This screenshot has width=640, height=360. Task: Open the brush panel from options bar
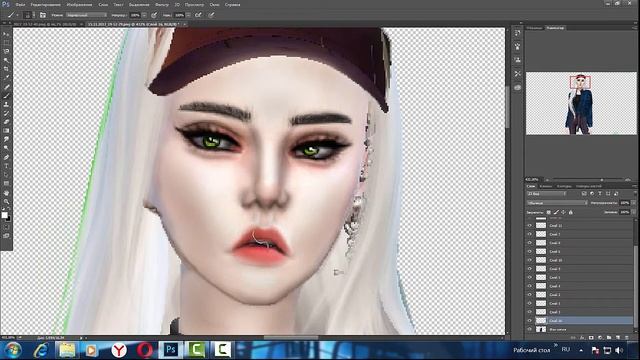point(43,15)
